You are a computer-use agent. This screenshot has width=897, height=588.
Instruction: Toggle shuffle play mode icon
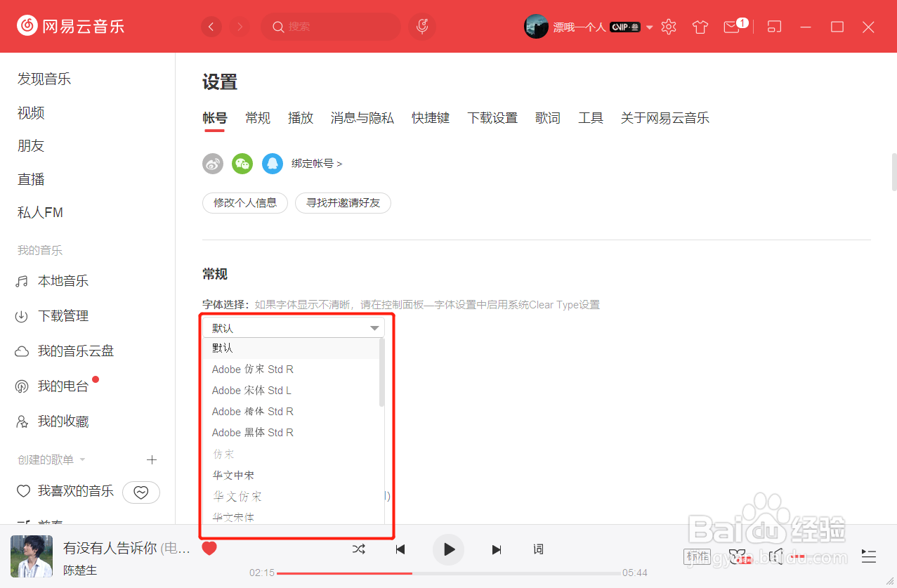[x=359, y=549]
